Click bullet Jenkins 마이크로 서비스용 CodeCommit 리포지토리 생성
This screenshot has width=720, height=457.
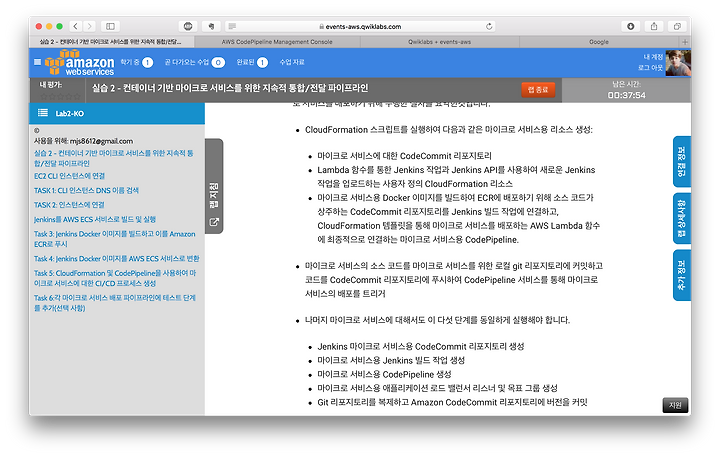pos(421,346)
